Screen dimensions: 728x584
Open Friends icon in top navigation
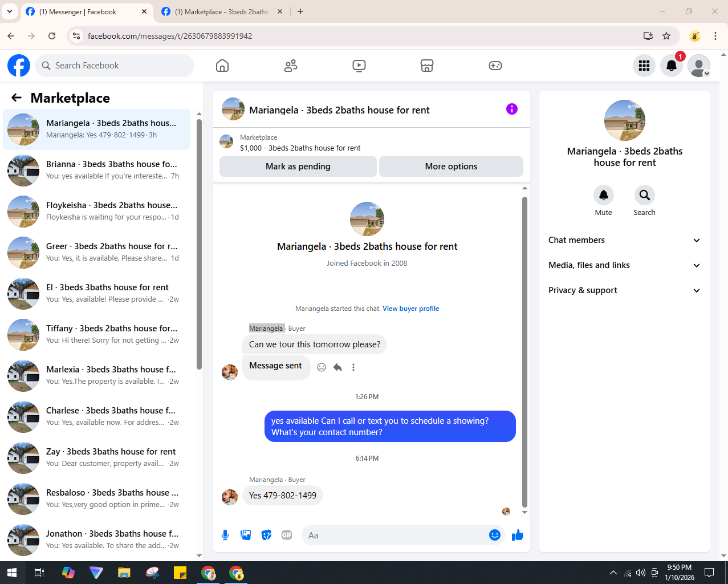pyautogui.click(x=291, y=66)
